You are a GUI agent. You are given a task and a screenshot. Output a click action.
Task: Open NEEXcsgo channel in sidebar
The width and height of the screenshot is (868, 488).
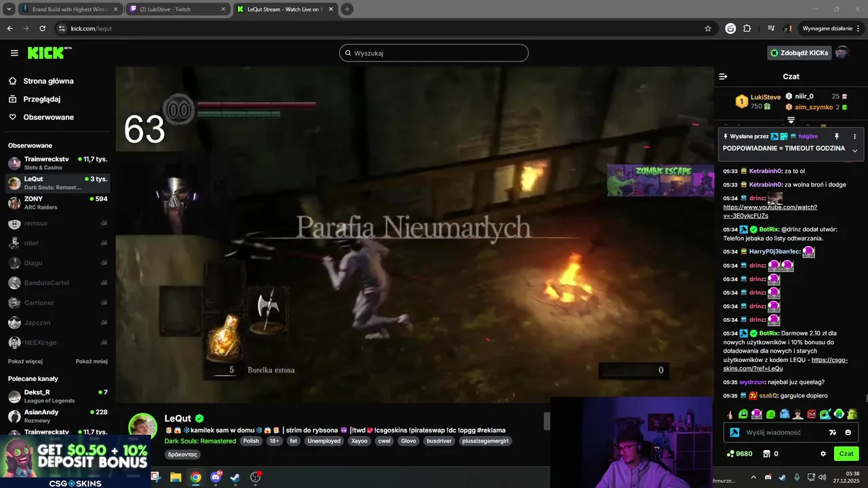[x=58, y=342]
